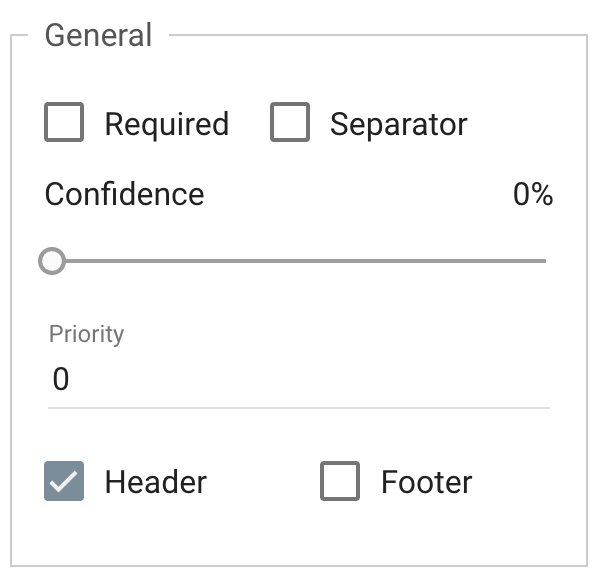Click the General group heading

[x=98, y=35]
